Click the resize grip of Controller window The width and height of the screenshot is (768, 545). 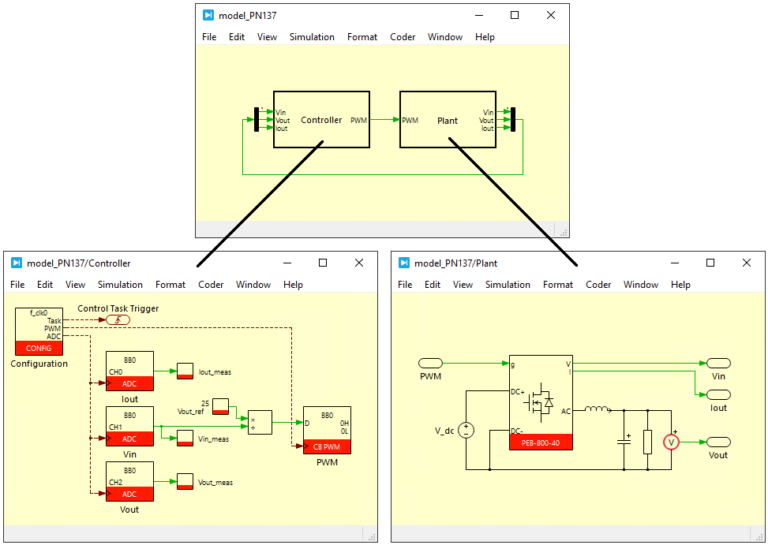coord(372,535)
